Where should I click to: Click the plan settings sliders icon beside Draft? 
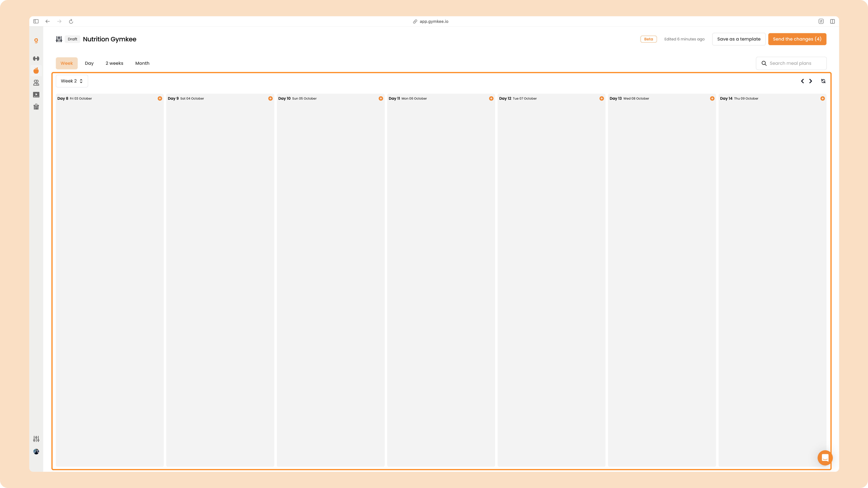(x=59, y=39)
